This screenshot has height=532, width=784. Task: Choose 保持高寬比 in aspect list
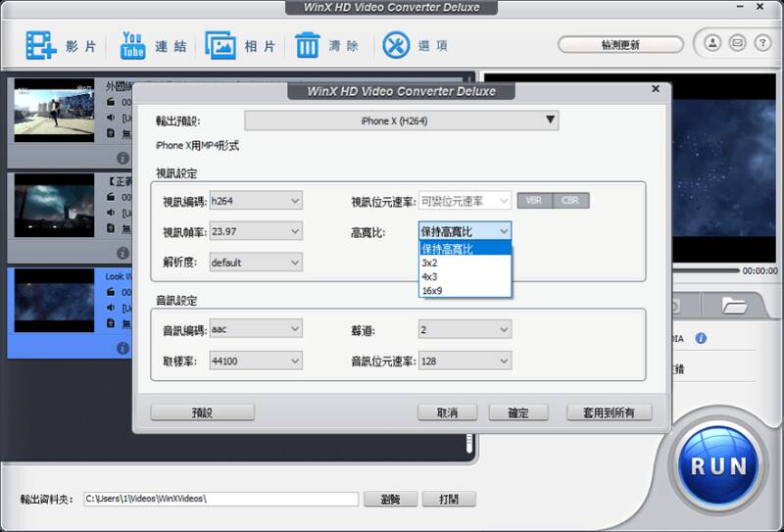[465, 249]
